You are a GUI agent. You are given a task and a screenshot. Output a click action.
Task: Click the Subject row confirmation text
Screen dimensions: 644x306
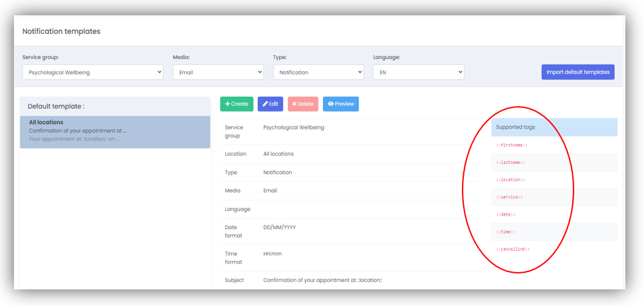(322, 280)
